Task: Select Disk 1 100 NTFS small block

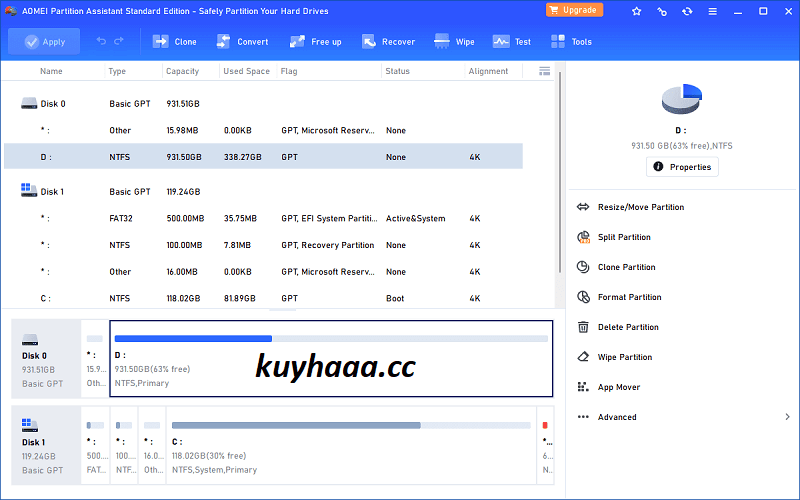Action: point(124,445)
